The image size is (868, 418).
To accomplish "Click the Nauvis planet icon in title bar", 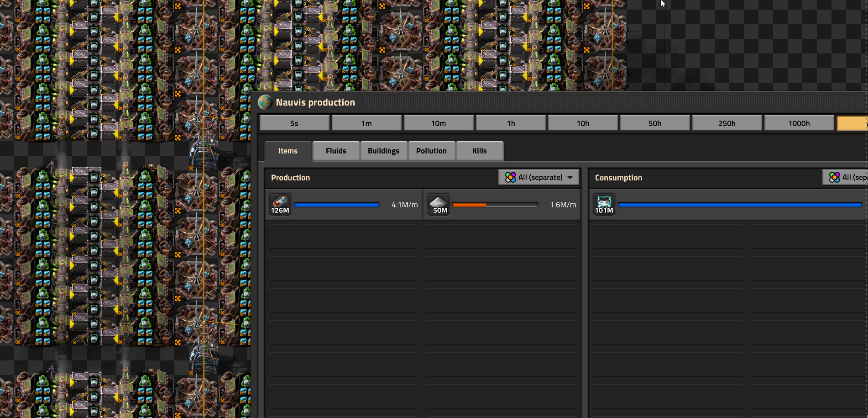I will click(x=265, y=102).
